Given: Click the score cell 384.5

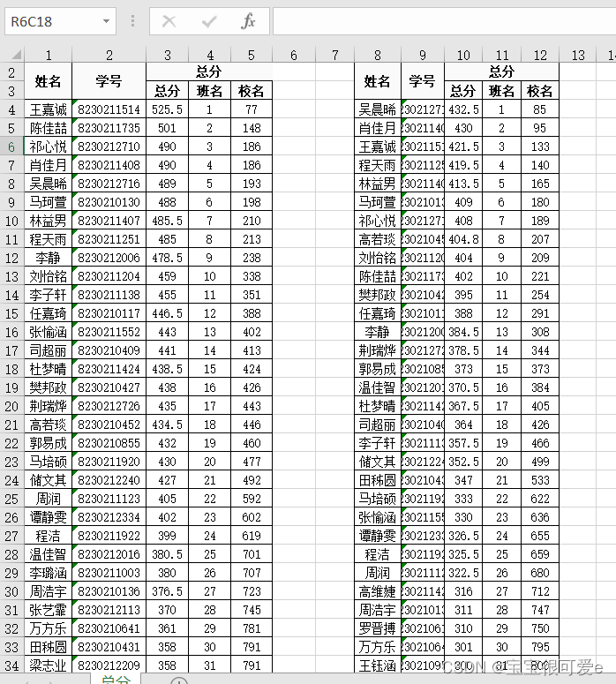Looking at the screenshot, I should [463, 332].
